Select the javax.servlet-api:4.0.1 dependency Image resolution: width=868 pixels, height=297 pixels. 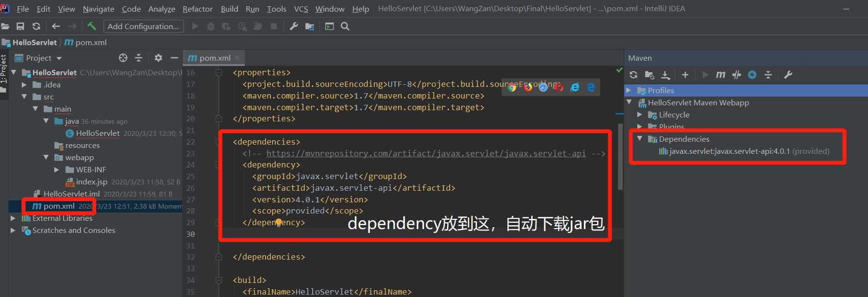pyautogui.click(x=744, y=151)
